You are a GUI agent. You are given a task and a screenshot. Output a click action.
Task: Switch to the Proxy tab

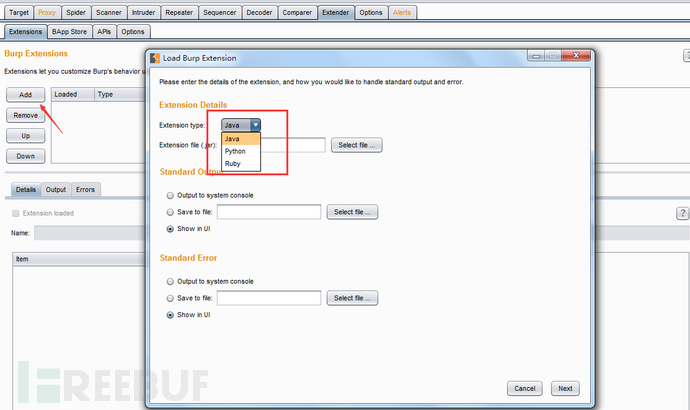click(x=47, y=13)
